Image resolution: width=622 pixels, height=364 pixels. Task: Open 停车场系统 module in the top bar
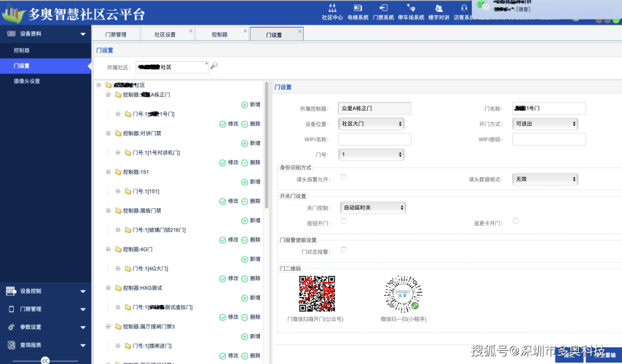pos(411,12)
